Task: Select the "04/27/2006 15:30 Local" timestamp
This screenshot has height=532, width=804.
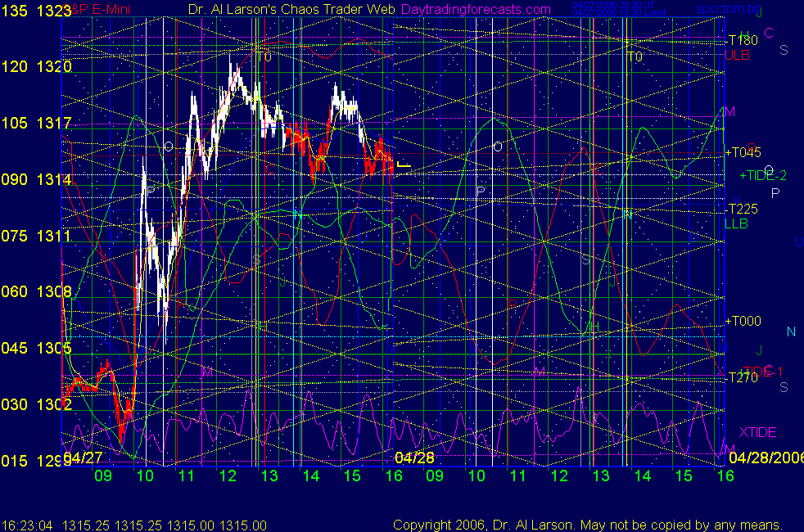Action: tap(619, 12)
